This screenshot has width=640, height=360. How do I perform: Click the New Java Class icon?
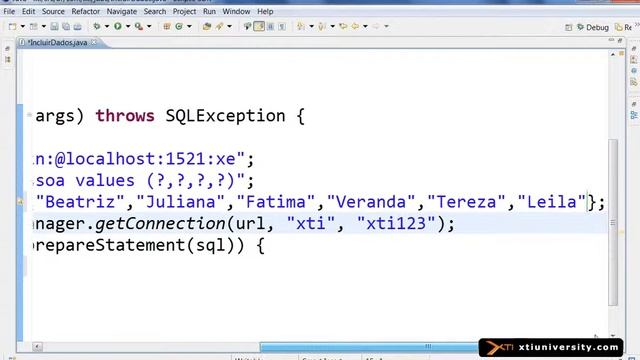point(179,27)
